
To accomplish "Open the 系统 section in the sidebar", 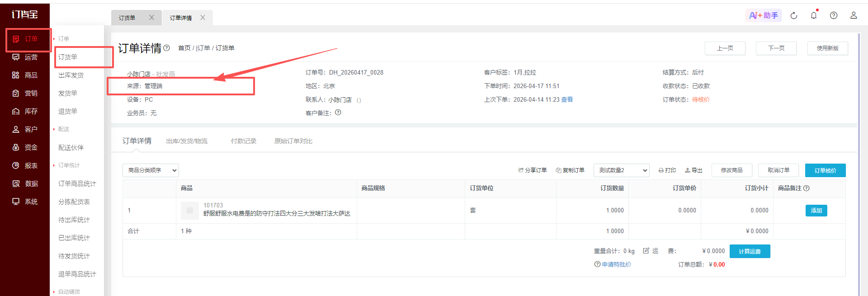I will 25,202.
